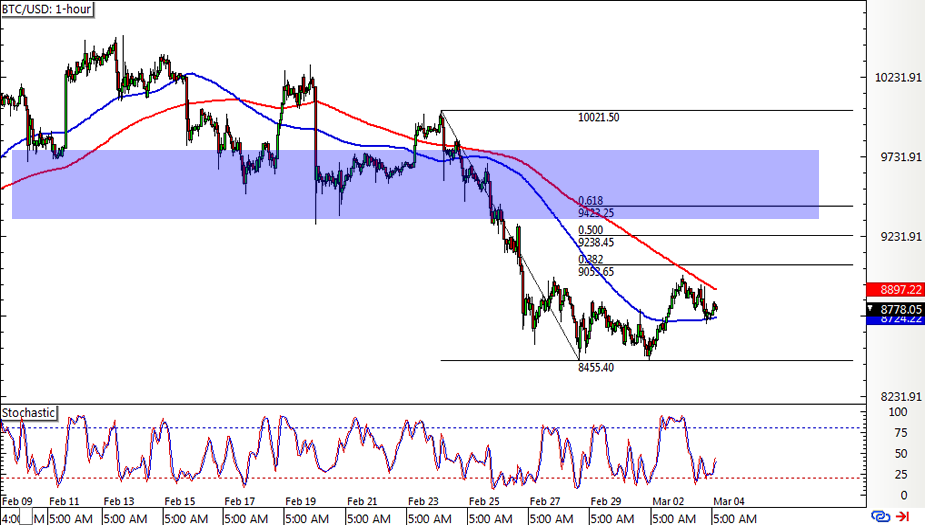Image resolution: width=925 pixels, height=525 pixels.
Task: Select the 10021.50 Fibonacci high label
Action: point(599,117)
